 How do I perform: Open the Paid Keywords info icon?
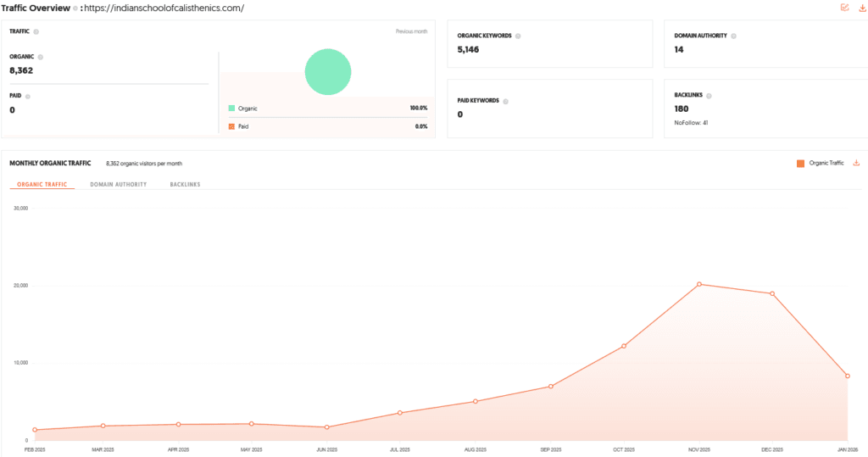(506, 101)
